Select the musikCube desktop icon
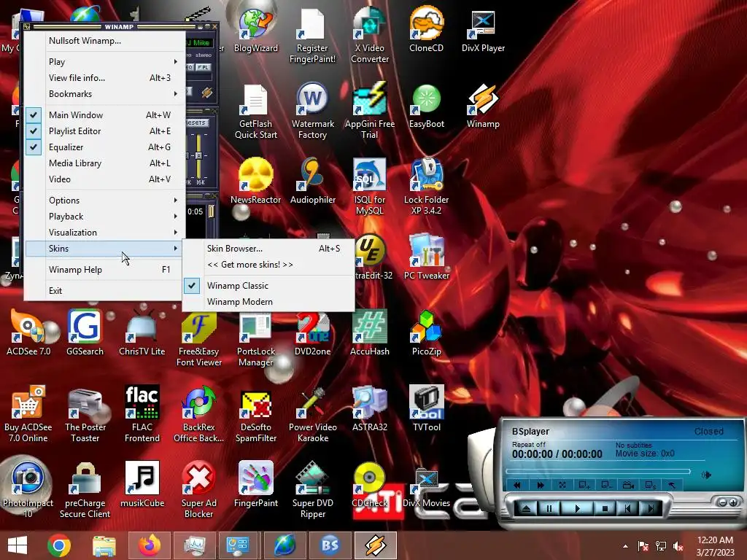Screen dimensions: 747x560 [142, 485]
